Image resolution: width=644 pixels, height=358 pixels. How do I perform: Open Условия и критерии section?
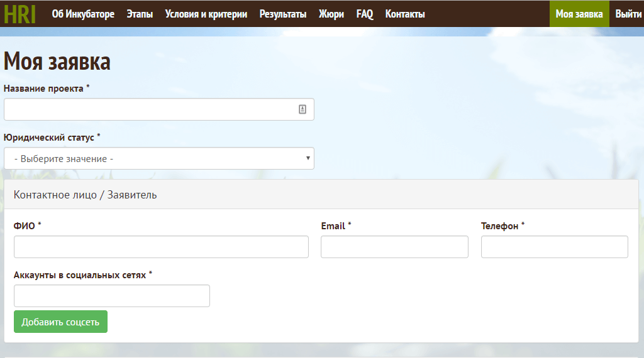pos(206,14)
